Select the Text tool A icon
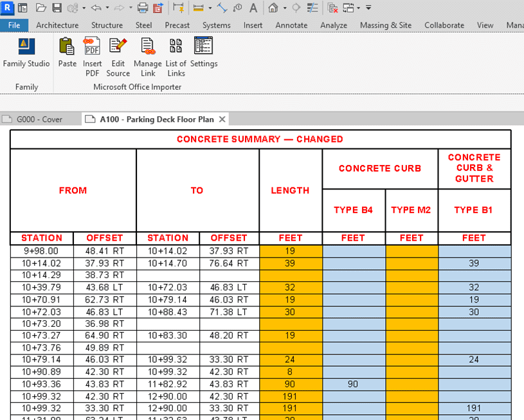This screenshot has height=420, width=524. (253, 8)
